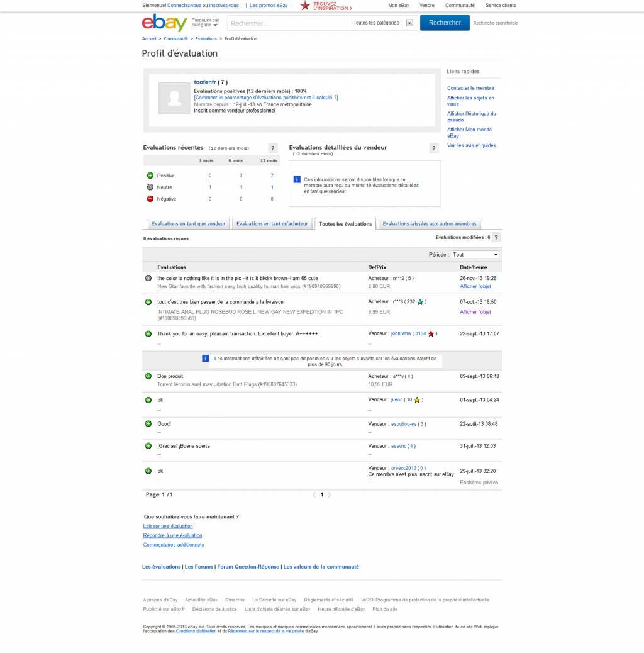The width and height of the screenshot is (644, 653).
Task: Click in the Rechercher search field
Action: (287, 23)
